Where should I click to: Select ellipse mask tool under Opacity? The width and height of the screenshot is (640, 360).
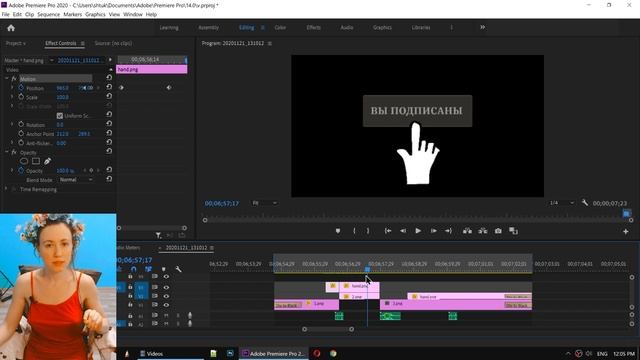[24, 161]
